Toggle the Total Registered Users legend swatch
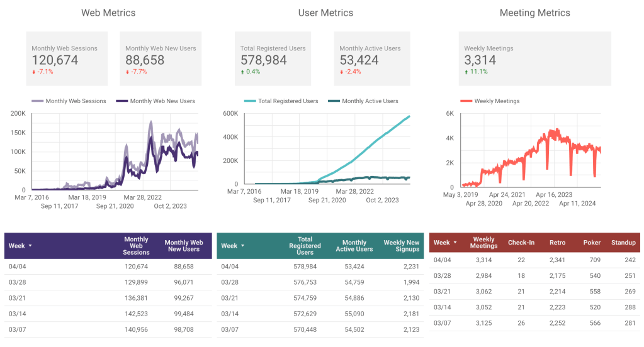The width and height of the screenshot is (644, 347). [x=250, y=101]
